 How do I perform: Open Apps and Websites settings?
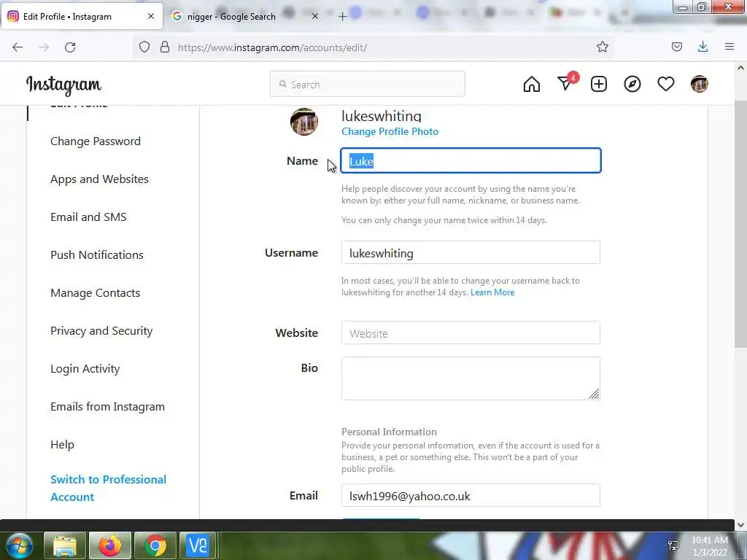click(99, 179)
